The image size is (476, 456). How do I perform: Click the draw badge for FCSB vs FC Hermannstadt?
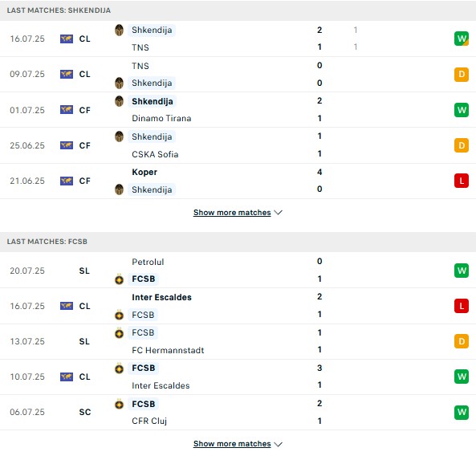coord(461,341)
